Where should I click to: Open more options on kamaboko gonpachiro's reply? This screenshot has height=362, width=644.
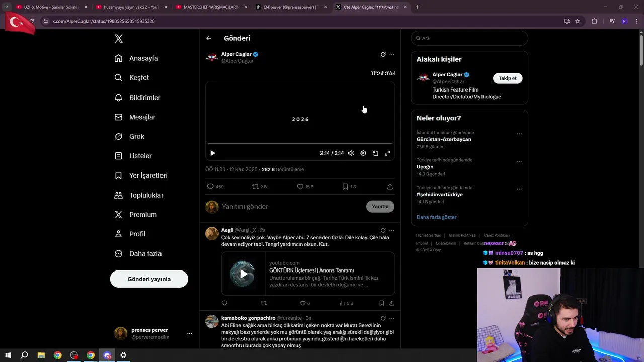392,318
